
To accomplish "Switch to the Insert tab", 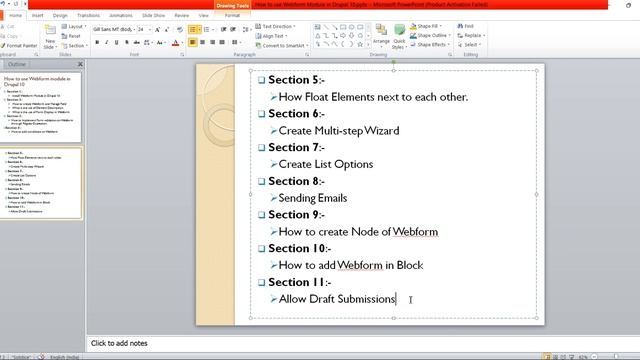I will pyautogui.click(x=38, y=16).
